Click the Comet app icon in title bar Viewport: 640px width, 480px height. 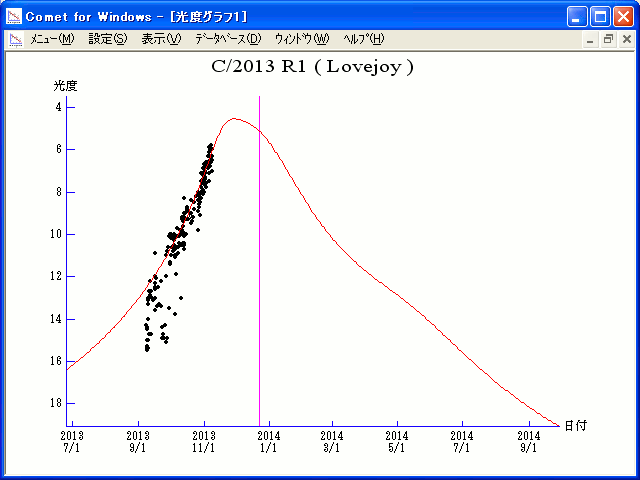pyautogui.click(x=14, y=17)
